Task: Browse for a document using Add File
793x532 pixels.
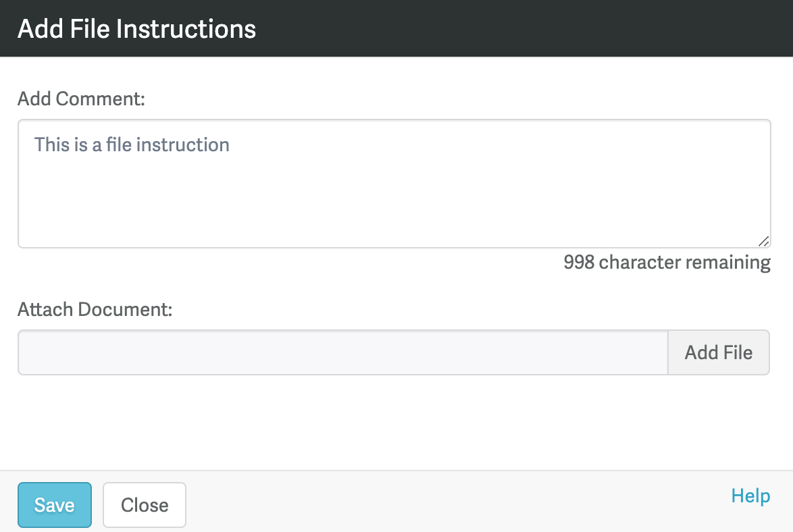Action: click(x=718, y=352)
